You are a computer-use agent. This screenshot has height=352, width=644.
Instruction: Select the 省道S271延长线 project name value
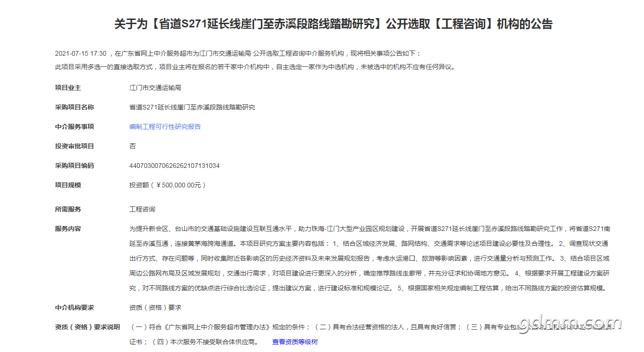[x=192, y=107]
